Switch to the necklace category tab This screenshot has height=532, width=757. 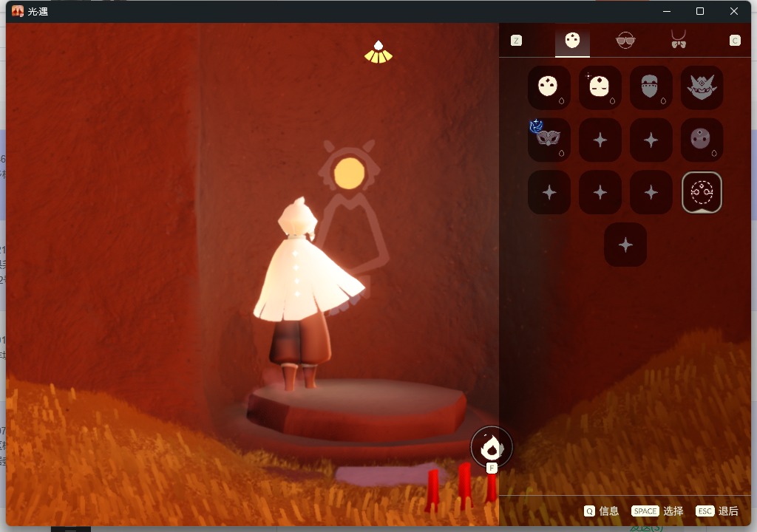[679, 39]
